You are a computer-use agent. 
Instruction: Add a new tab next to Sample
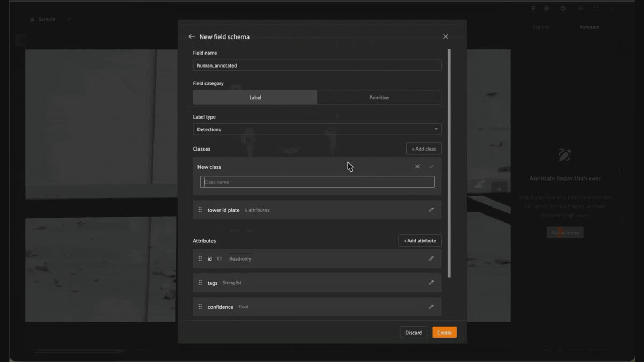click(69, 19)
